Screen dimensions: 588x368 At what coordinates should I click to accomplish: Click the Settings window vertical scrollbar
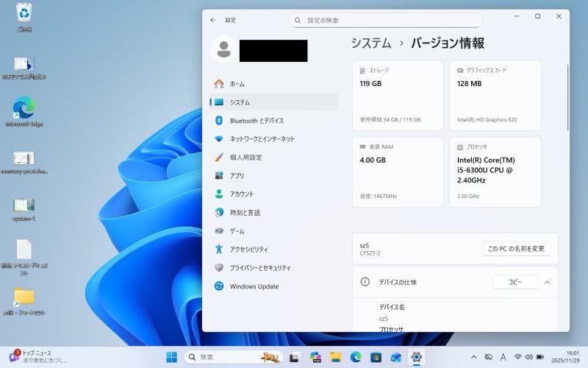coord(567,98)
